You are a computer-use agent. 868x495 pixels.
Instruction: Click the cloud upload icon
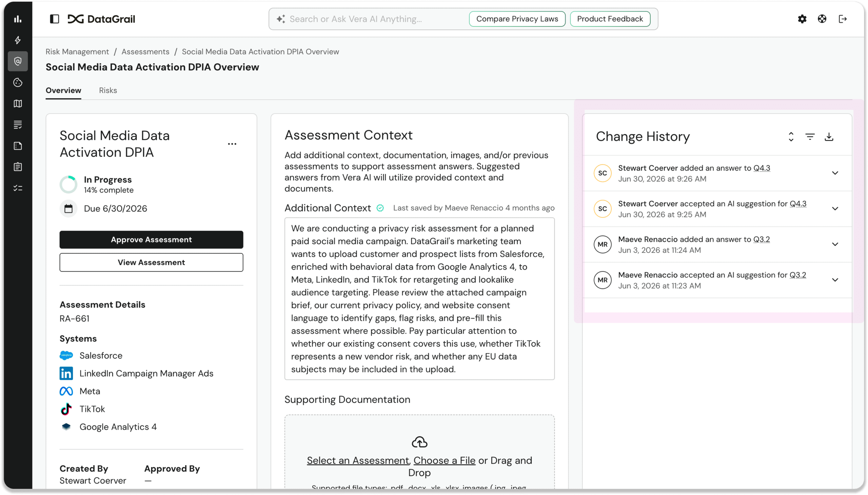419,443
